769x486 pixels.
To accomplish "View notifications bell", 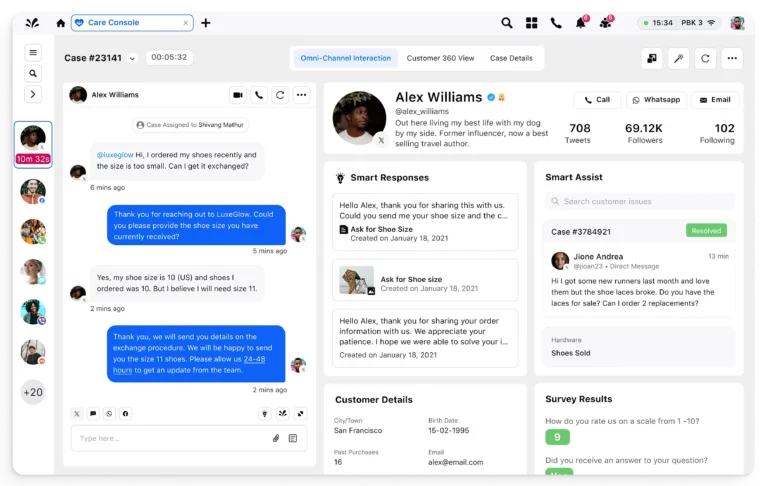I will 581,23.
